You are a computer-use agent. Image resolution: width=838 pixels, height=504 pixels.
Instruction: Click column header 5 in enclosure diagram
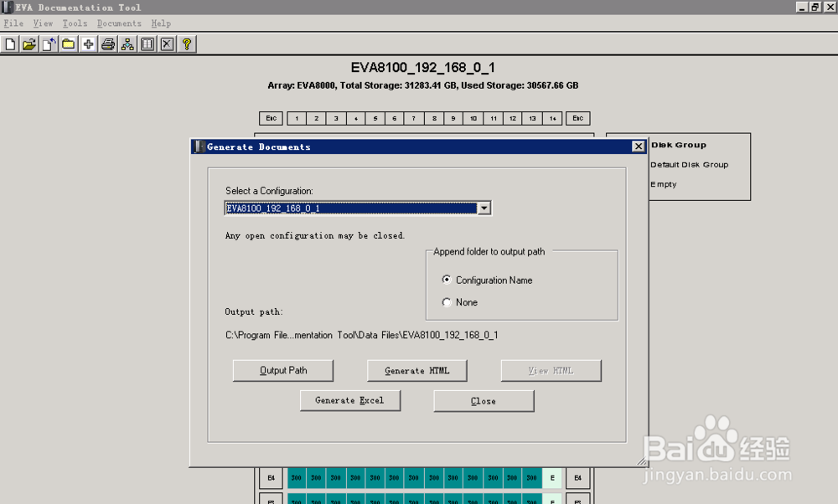375,119
